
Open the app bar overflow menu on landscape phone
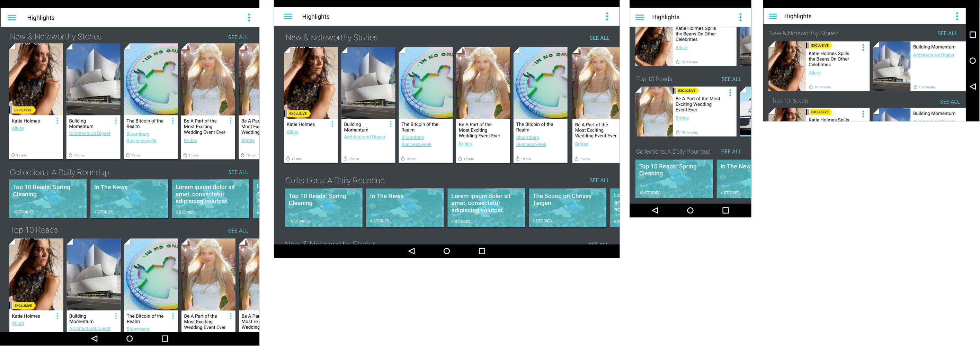(x=957, y=16)
